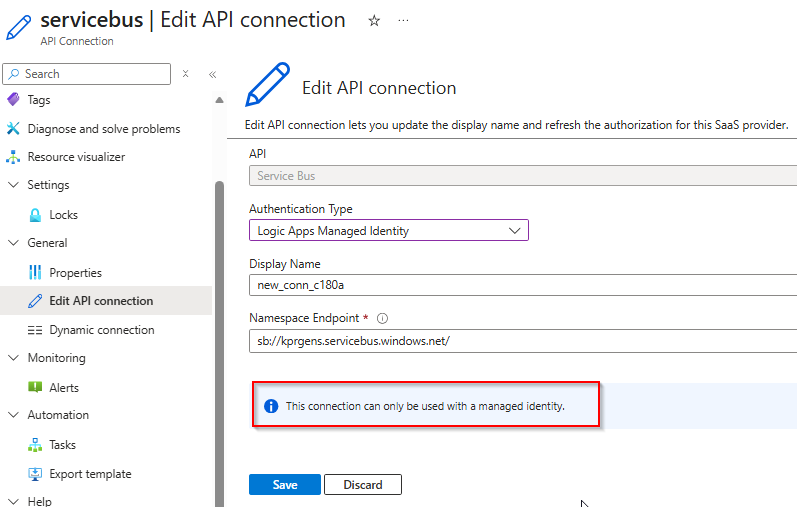Click the 'API Connection' subtitle text
The width and height of the screenshot is (797, 507).
coord(77,41)
